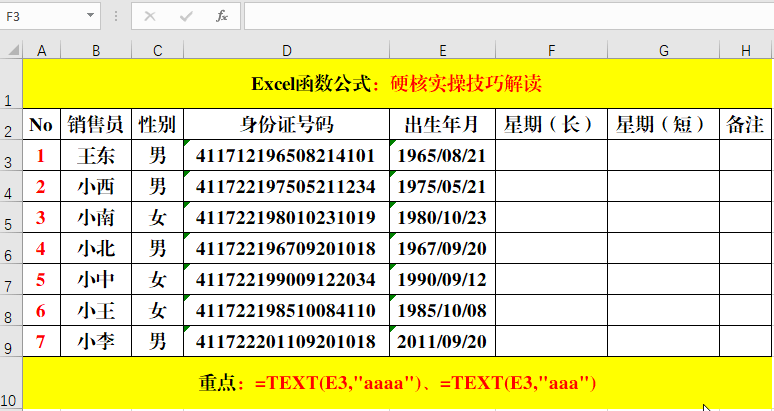
Task: Cancel entry with the X icon
Action: point(150,16)
